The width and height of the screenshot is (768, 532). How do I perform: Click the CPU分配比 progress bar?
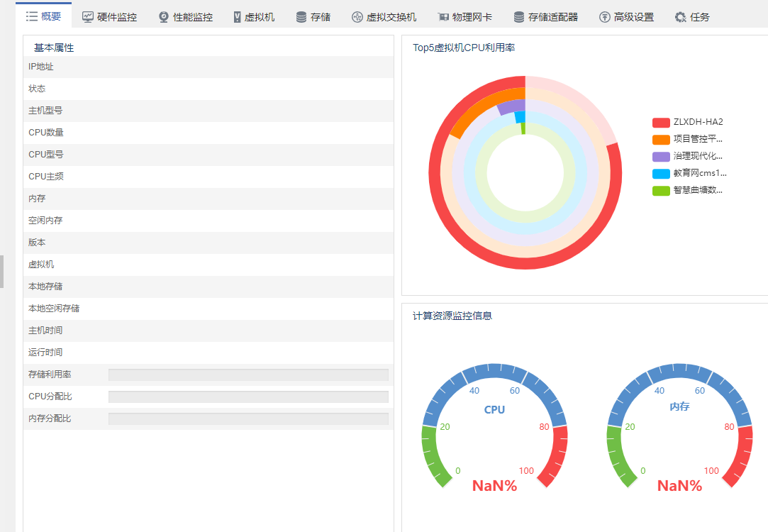[x=248, y=397]
